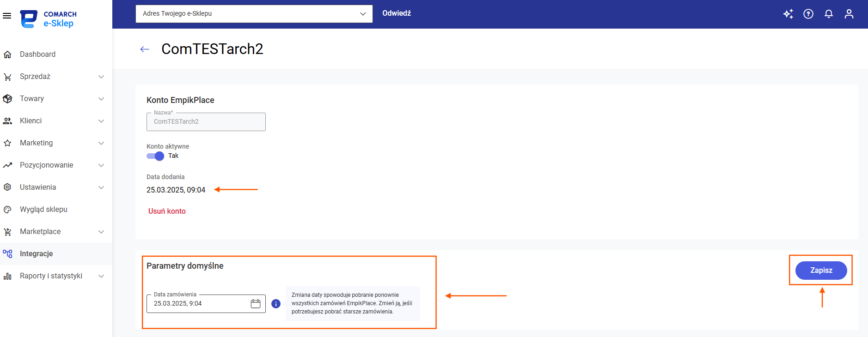This screenshot has width=868, height=337.
Task: Expand the Ustawienia menu chevron
Action: [x=101, y=187]
